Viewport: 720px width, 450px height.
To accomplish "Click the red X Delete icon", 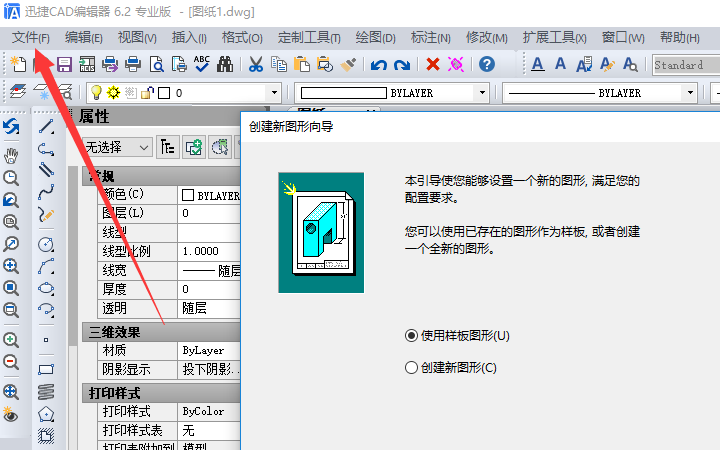I will click(433, 64).
